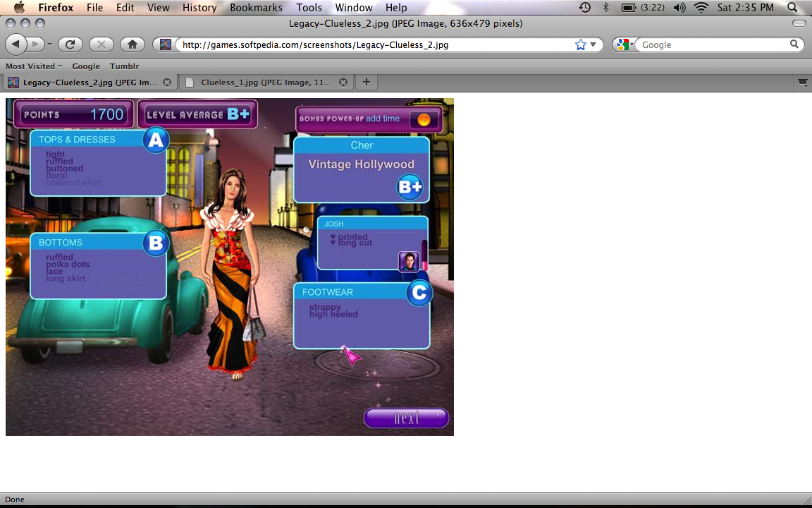
Task: Open the Tools menu
Action: pos(309,8)
